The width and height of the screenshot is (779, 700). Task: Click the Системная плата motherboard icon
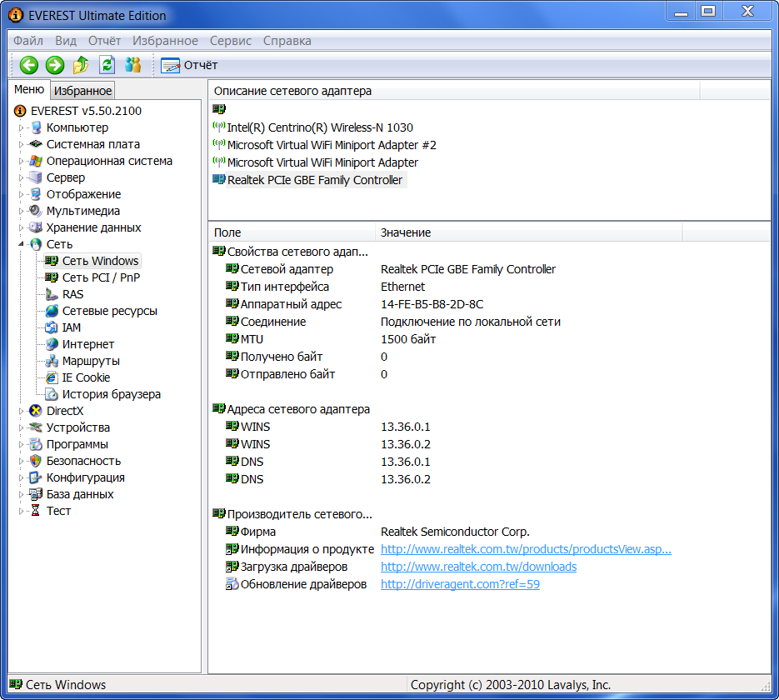click(35, 144)
